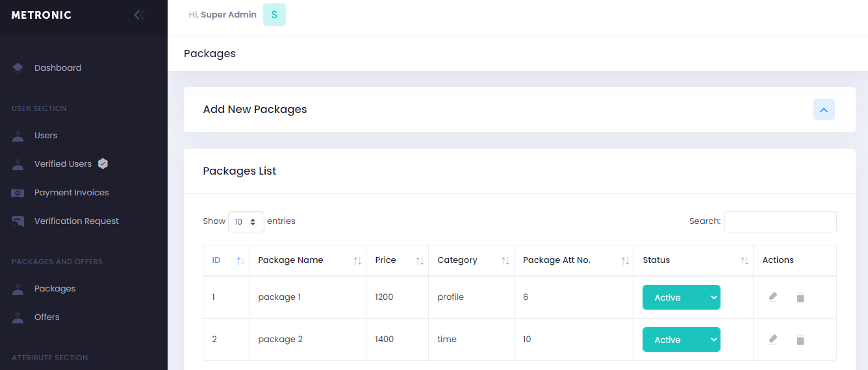Open the show entries count dropdown
This screenshot has width=868, height=370.
click(246, 221)
